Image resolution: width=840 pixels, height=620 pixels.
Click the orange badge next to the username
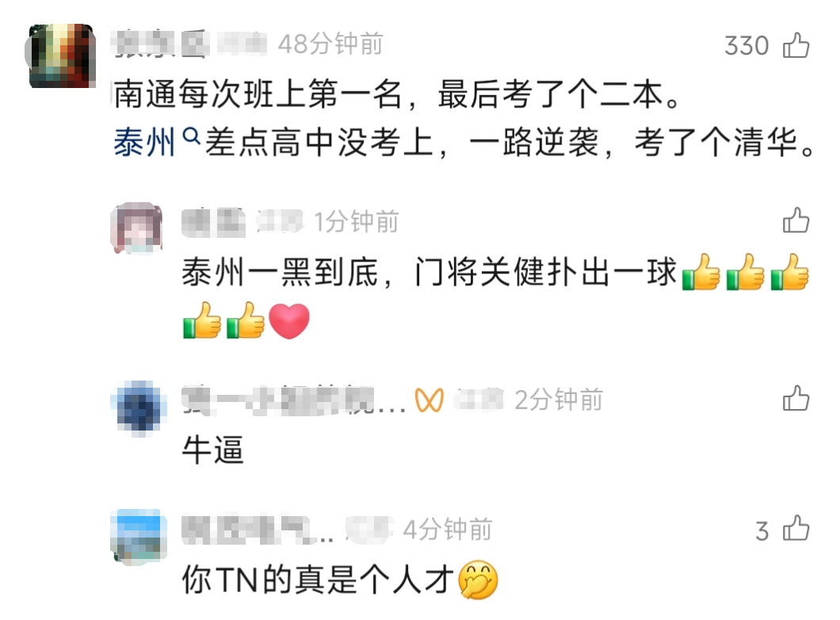[x=429, y=400]
